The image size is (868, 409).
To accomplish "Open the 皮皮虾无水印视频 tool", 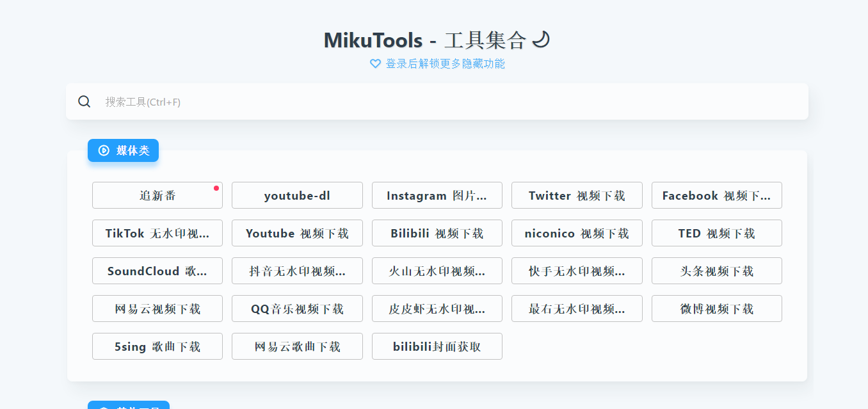I will tap(437, 309).
